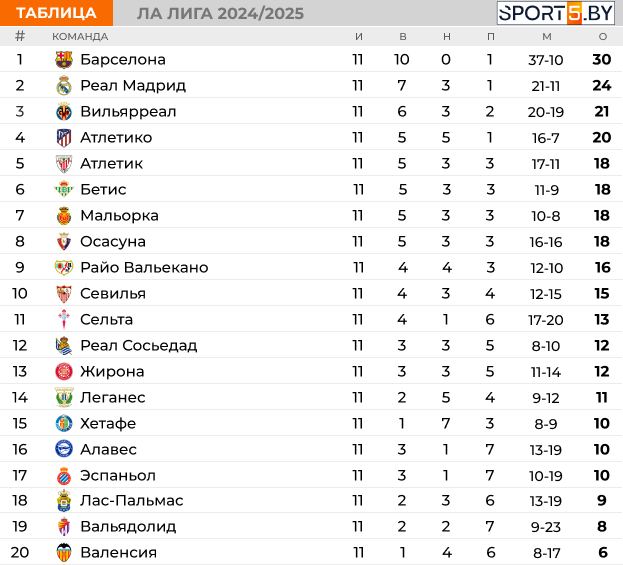
Task: Click the Barcelona club crest icon
Action: tap(64, 60)
